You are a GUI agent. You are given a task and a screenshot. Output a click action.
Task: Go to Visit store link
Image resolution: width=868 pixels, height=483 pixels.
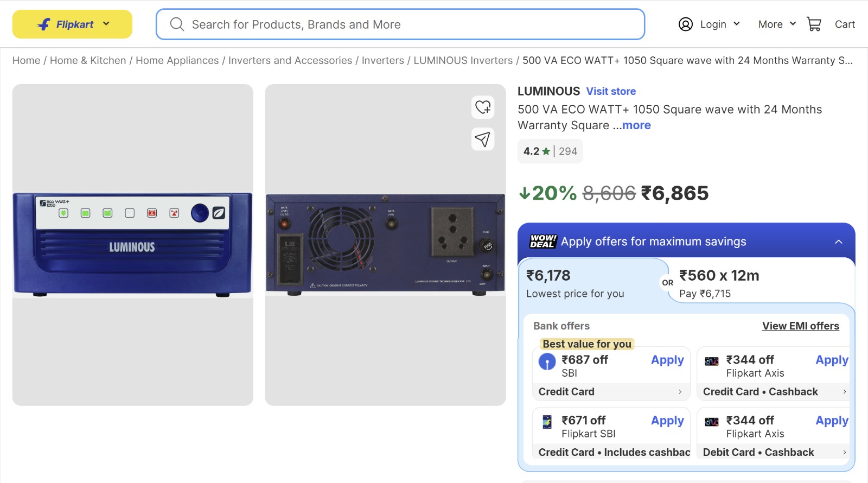(x=611, y=92)
